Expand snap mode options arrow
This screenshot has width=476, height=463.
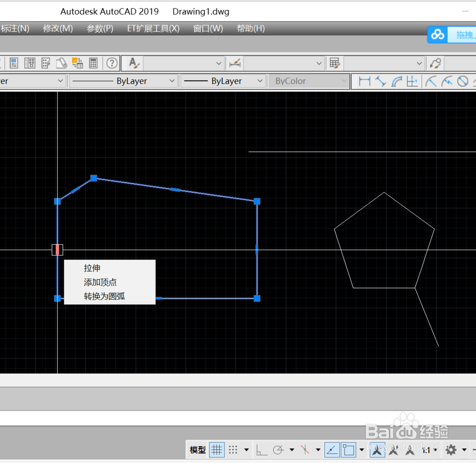tap(247, 450)
